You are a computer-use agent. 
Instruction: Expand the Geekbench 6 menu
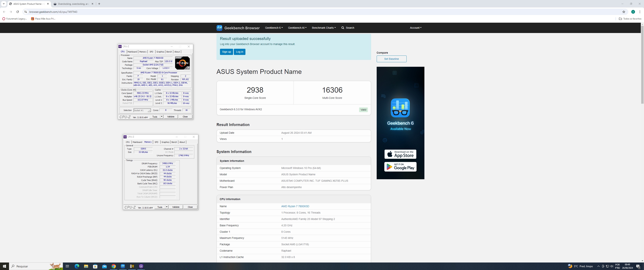click(274, 28)
